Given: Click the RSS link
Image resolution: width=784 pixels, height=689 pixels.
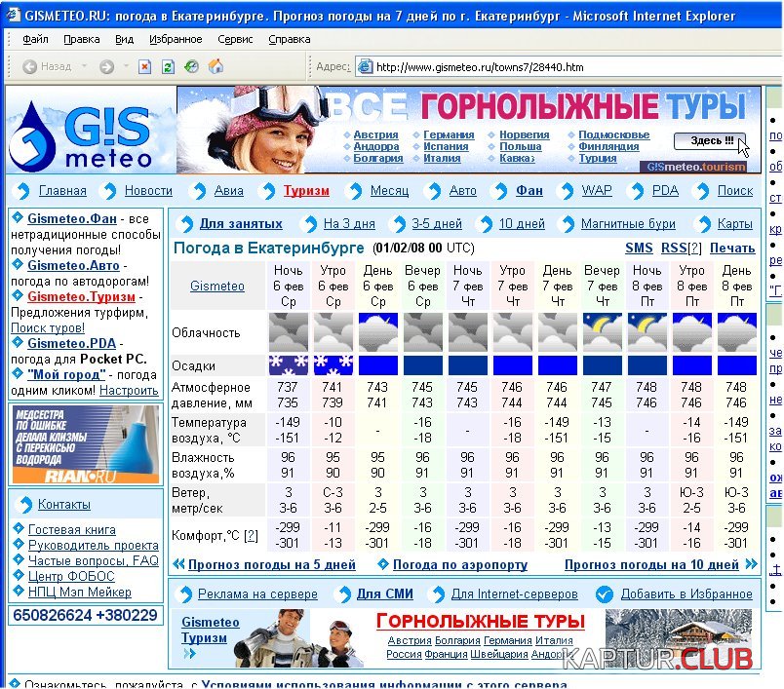Looking at the screenshot, I should [674, 249].
